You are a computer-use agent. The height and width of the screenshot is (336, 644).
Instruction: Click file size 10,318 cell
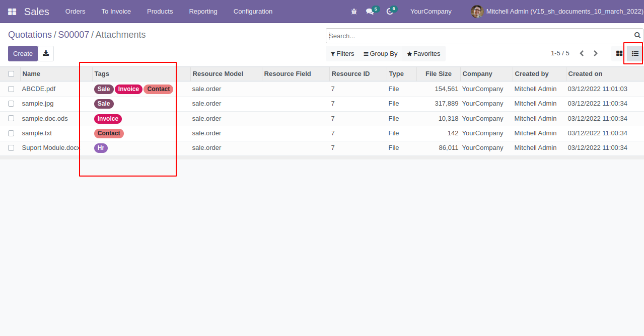click(448, 119)
